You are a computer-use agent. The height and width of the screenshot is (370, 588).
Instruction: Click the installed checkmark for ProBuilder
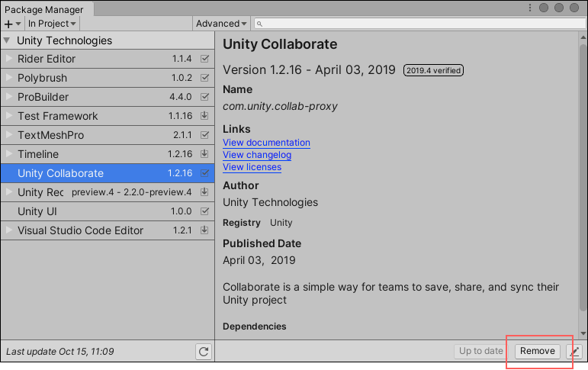(x=204, y=97)
